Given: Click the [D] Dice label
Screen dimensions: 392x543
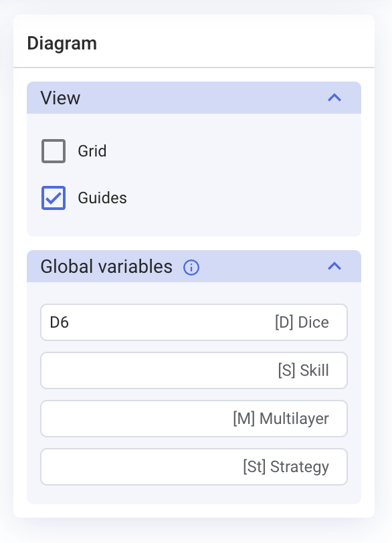Looking at the screenshot, I should click(302, 322).
